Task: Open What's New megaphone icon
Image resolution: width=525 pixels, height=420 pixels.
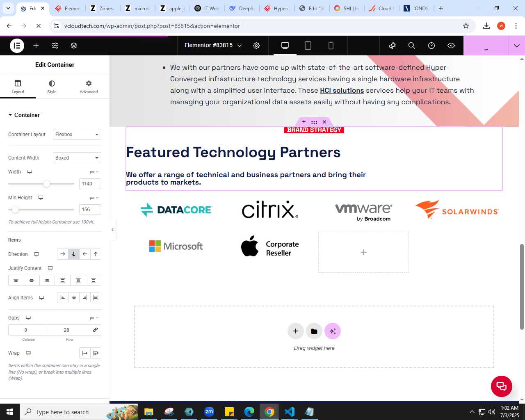Action: 392,46
